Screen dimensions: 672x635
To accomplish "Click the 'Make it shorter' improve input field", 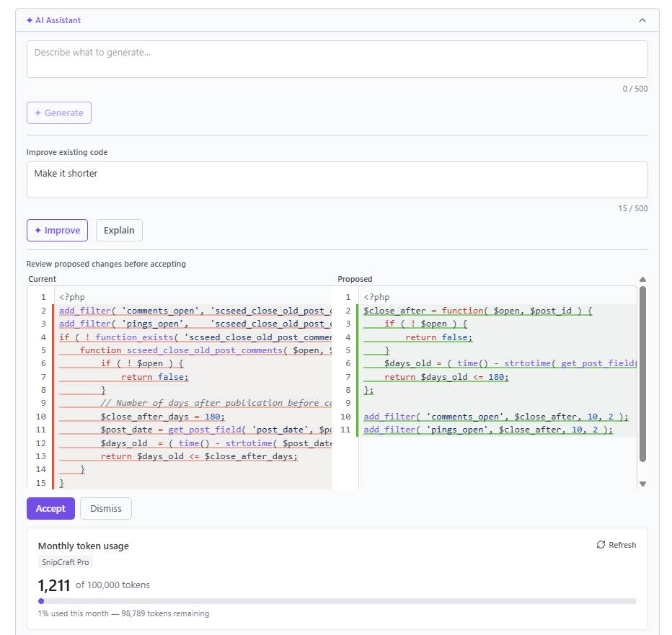I will (x=337, y=179).
